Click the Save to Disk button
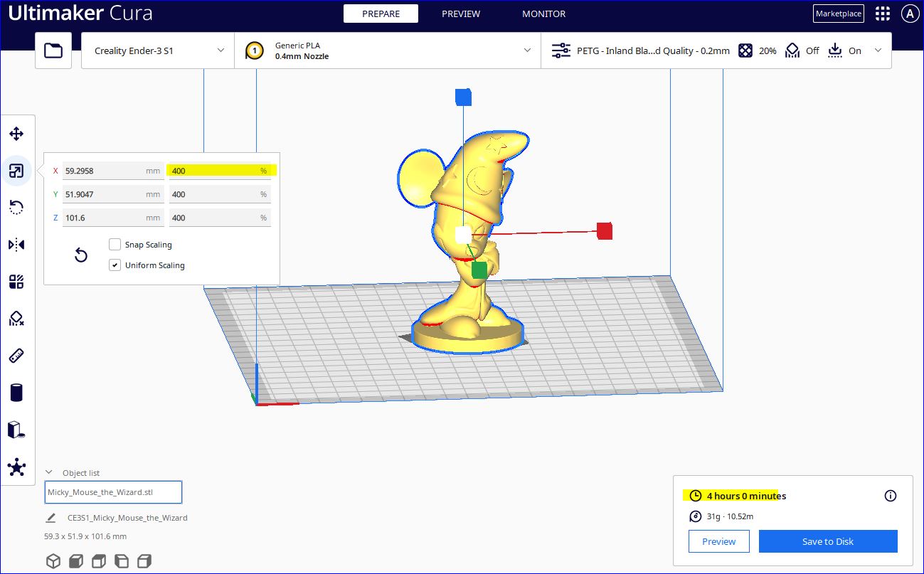 [827, 541]
